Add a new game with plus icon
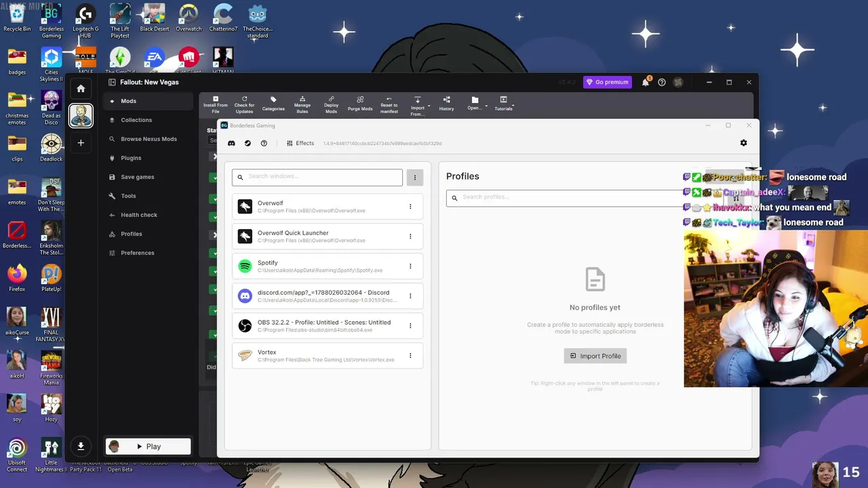This screenshot has height=488, width=868. coord(81,143)
